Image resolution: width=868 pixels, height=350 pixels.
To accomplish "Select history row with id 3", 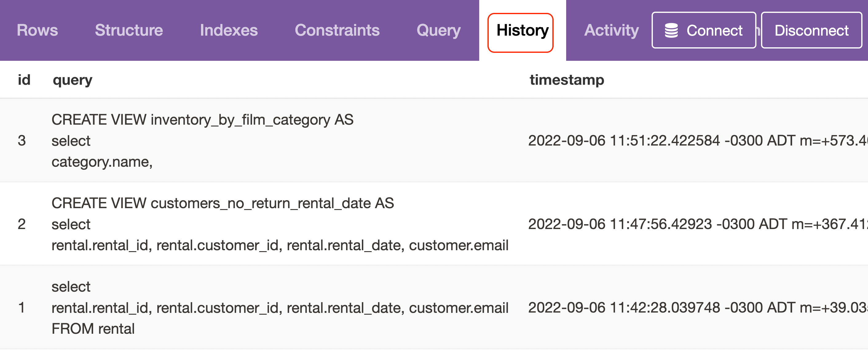I will pos(22,140).
